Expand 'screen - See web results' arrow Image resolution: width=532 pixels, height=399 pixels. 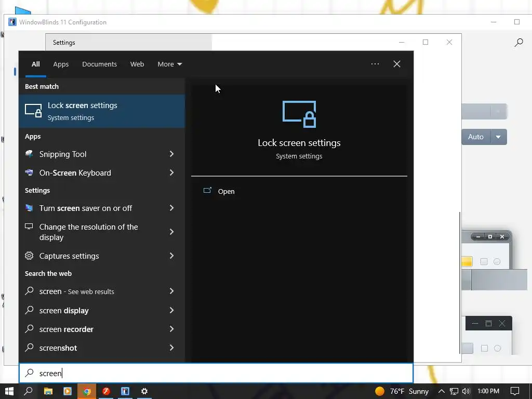pos(171,291)
